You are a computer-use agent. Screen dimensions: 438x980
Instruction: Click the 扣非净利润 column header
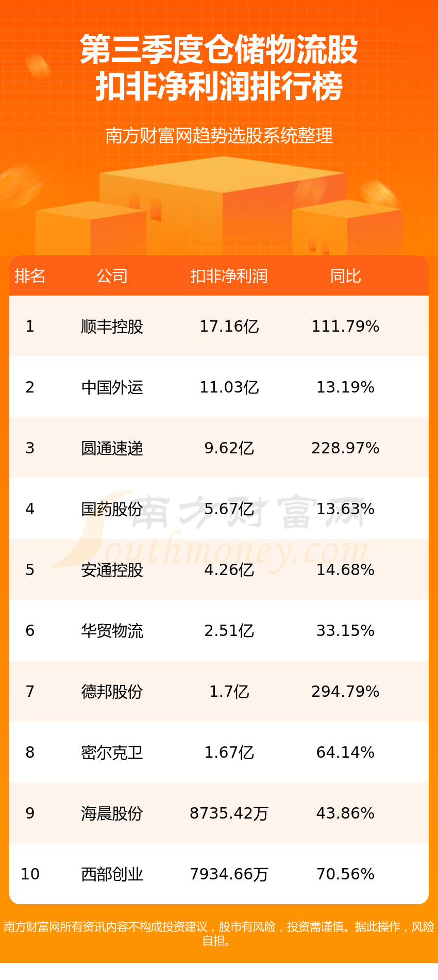229,276
